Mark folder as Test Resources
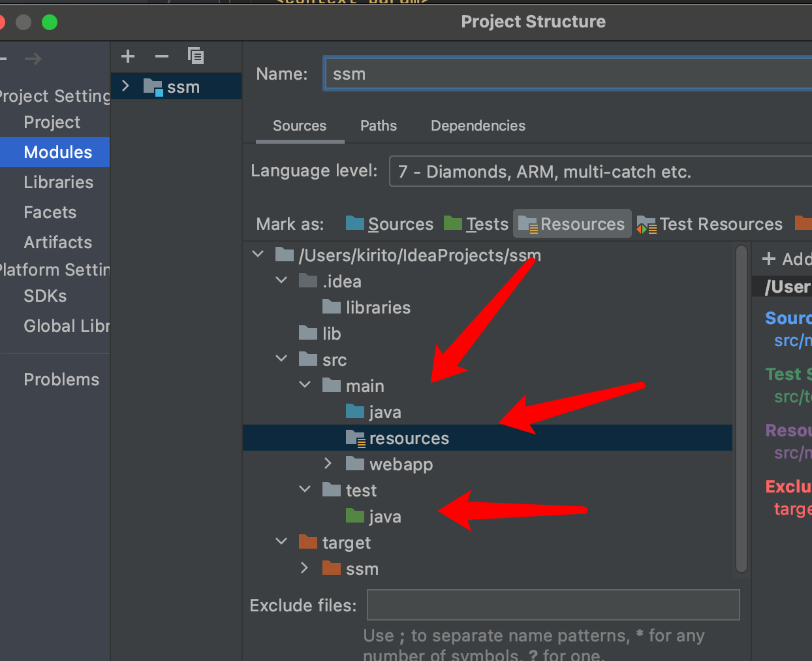This screenshot has height=661, width=812. click(710, 224)
